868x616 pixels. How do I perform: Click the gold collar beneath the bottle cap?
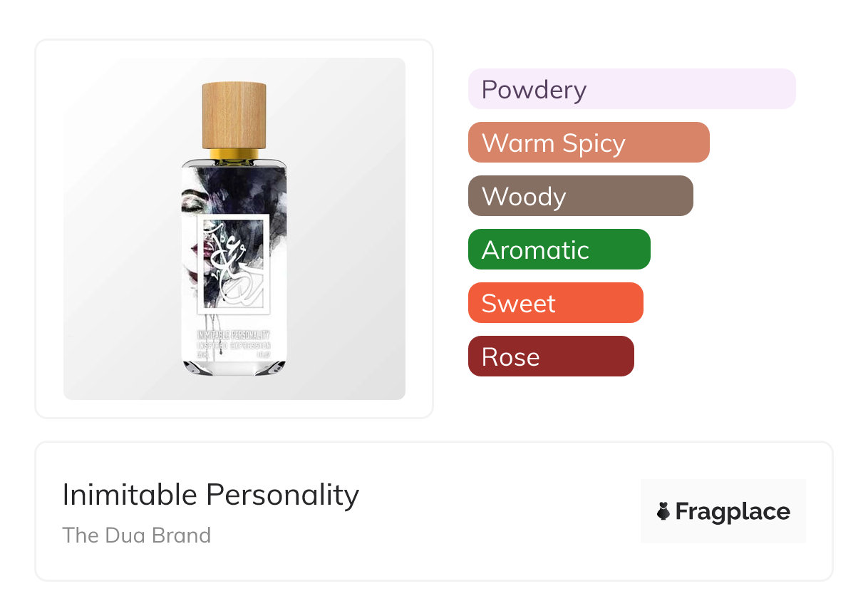tap(234, 153)
